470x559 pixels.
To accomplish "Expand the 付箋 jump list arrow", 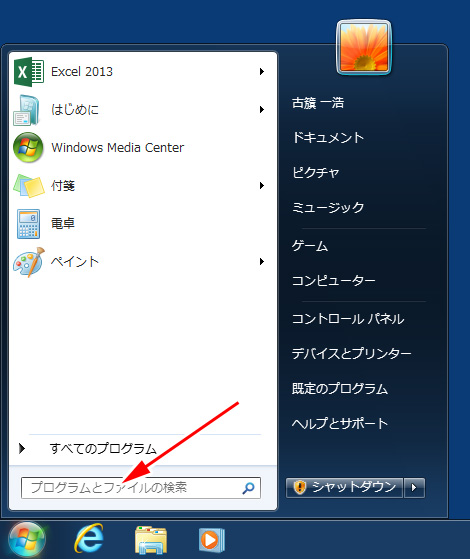I will pyautogui.click(x=262, y=185).
